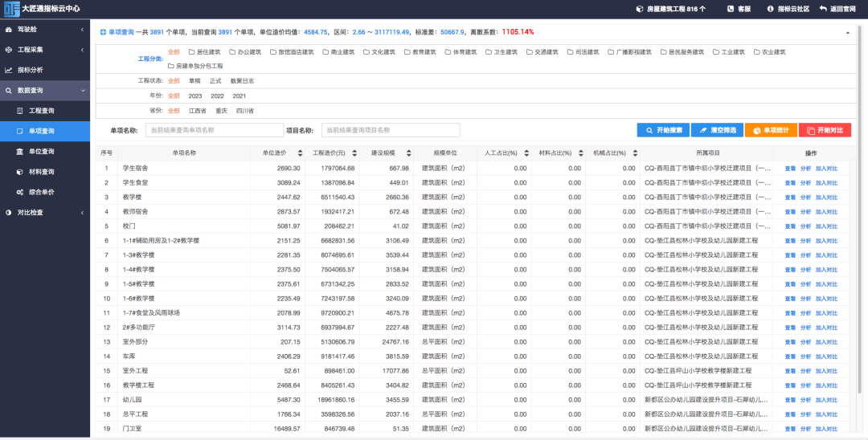Click the 返回官网 back arrow icon
The image size is (868, 440).
[823, 9]
